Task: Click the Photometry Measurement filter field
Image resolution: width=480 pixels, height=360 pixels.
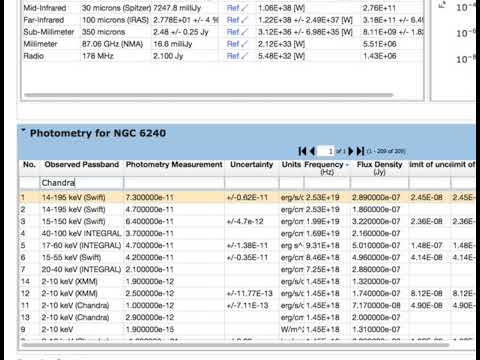Action: click(174, 183)
